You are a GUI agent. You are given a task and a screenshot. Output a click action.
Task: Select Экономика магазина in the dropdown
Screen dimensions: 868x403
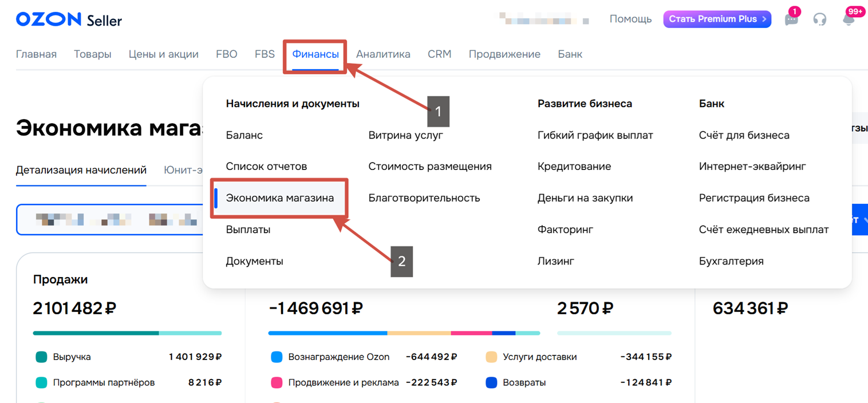click(x=280, y=198)
